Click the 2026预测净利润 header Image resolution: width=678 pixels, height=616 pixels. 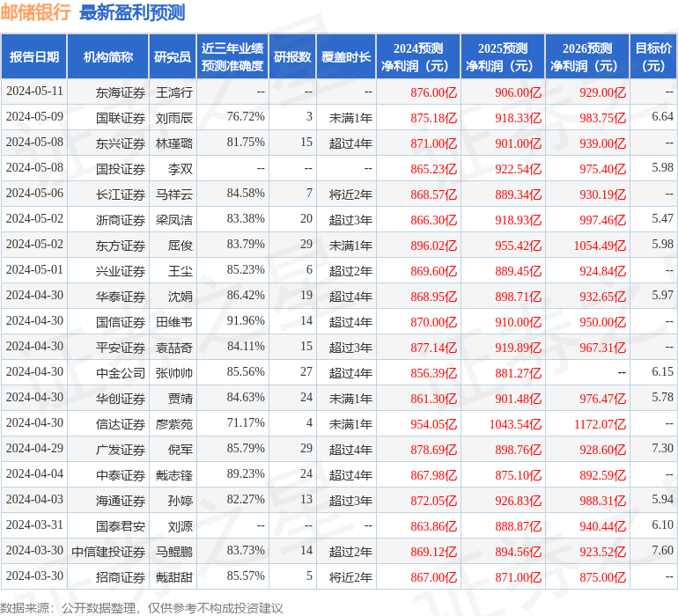[587, 57]
